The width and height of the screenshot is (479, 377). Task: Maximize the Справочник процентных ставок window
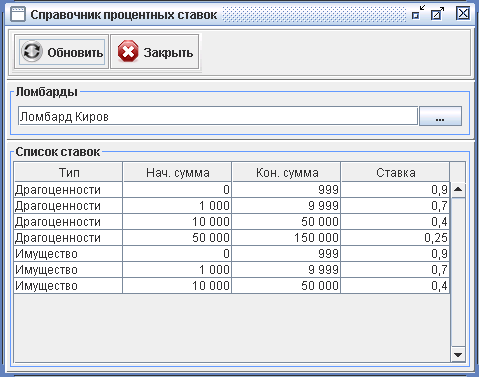click(x=437, y=14)
